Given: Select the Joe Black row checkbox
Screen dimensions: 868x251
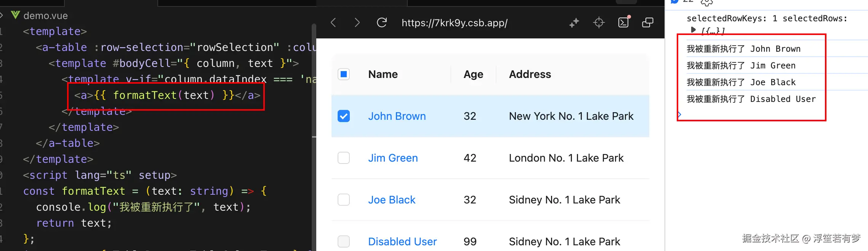Looking at the screenshot, I should click(x=344, y=200).
